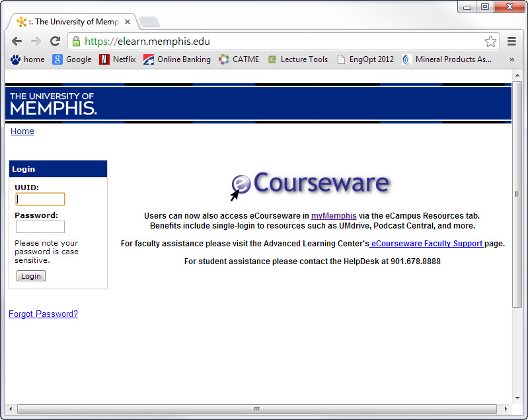Click the horizontal scrollbar left arrow
This screenshot has width=528, height=420.
tap(11, 409)
